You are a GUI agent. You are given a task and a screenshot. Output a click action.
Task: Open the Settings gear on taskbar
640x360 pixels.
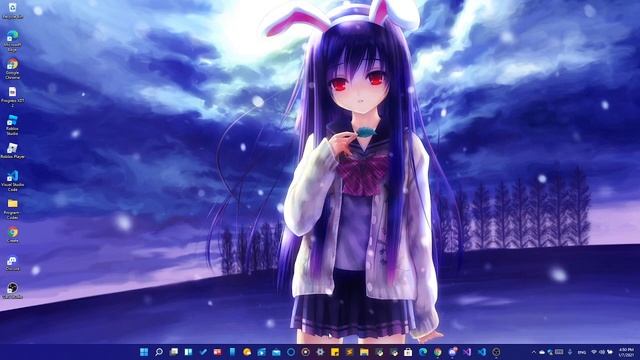[x=320, y=352]
